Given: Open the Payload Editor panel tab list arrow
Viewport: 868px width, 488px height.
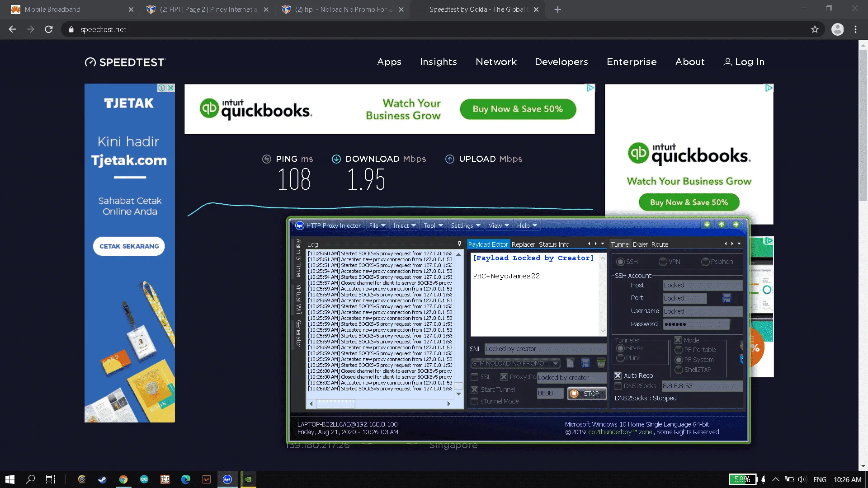Looking at the screenshot, I should pyautogui.click(x=603, y=244).
